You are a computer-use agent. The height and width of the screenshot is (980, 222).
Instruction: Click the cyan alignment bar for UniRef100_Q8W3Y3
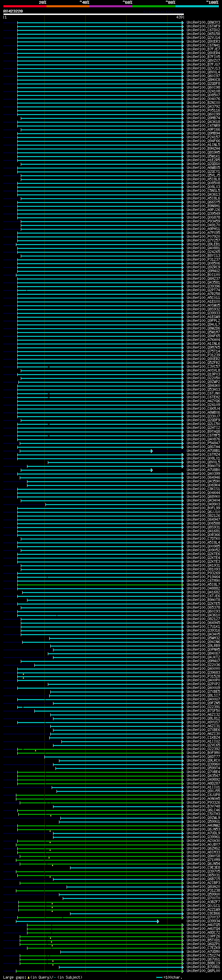pos(101,23)
